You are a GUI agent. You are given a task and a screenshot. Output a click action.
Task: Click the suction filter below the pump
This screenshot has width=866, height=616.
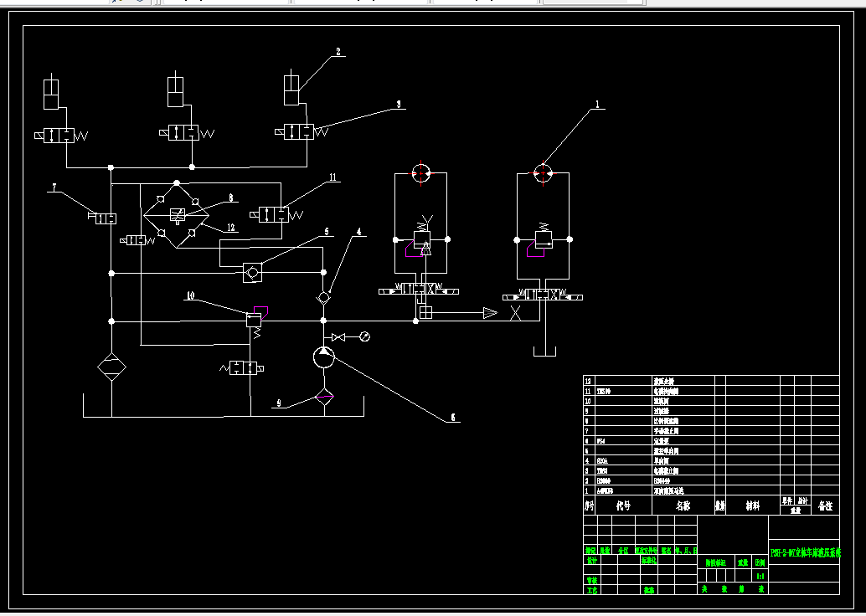324,397
